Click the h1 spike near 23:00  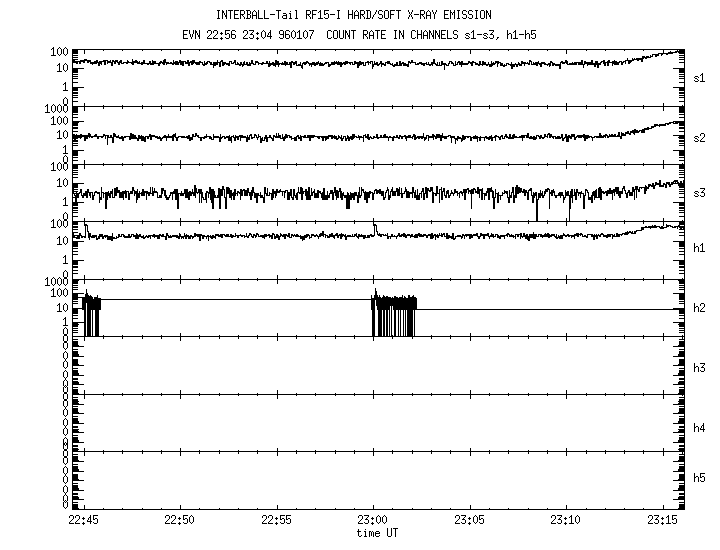click(375, 229)
